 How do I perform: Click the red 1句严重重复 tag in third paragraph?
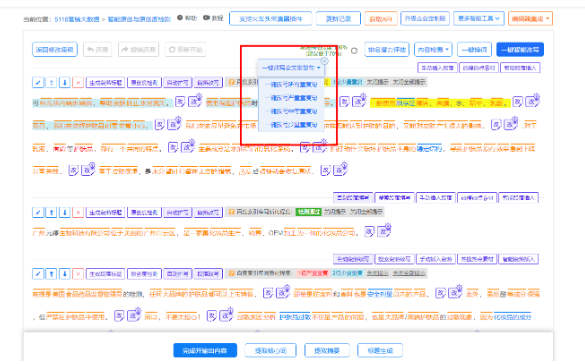coord(313,273)
